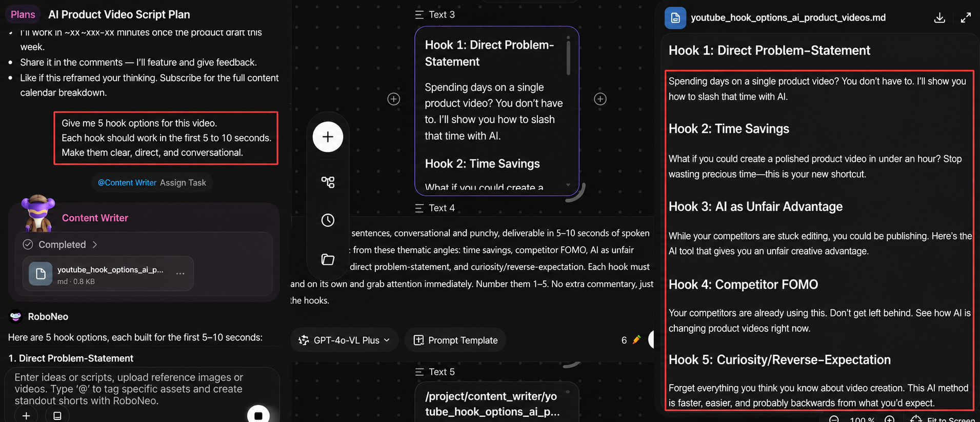Zoom out the preview with the minus icon
The height and width of the screenshot is (422, 980).
click(834, 419)
